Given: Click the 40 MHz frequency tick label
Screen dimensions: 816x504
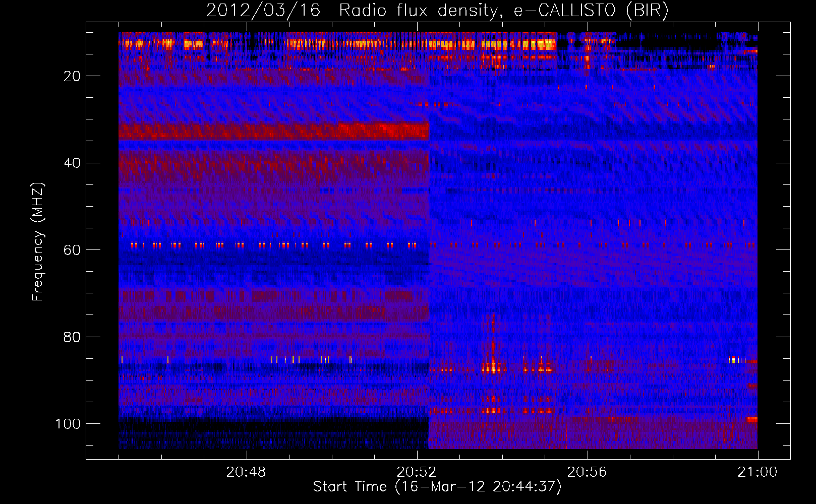Looking at the screenshot, I should pyautogui.click(x=72, y=163).
